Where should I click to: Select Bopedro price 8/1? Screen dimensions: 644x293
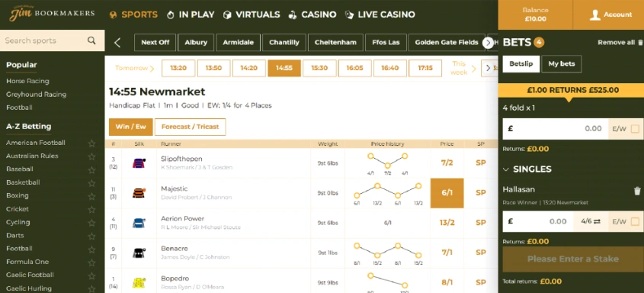pos(447,282)
